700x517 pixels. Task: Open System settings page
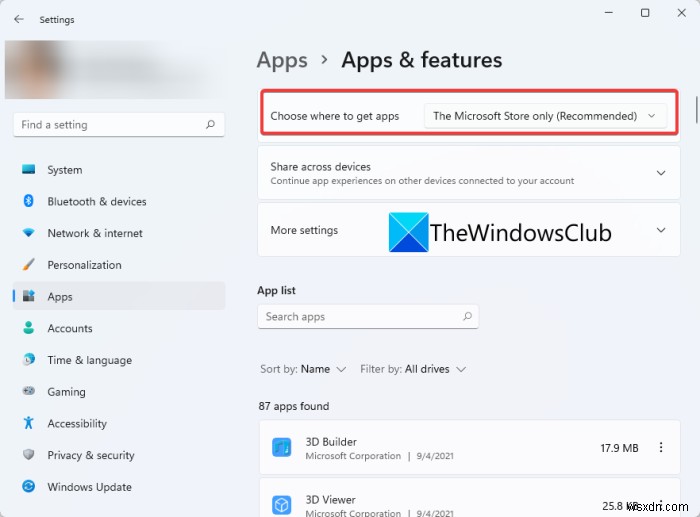coord(119,170)
